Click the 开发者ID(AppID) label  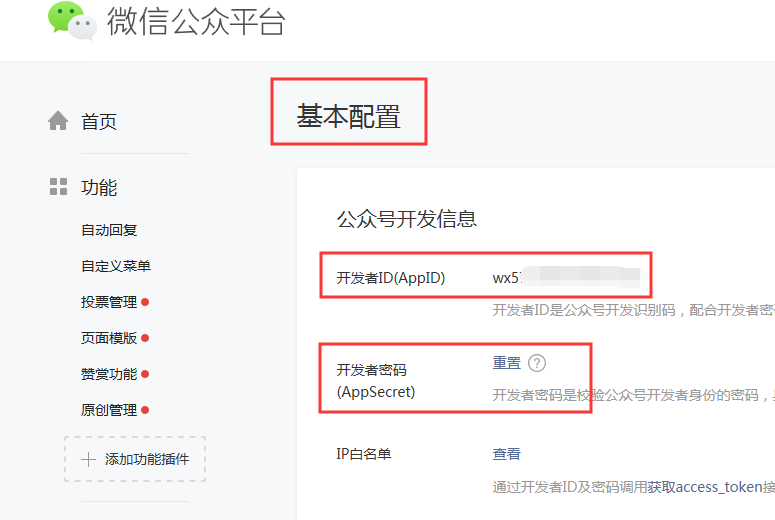tap(390, 278)
